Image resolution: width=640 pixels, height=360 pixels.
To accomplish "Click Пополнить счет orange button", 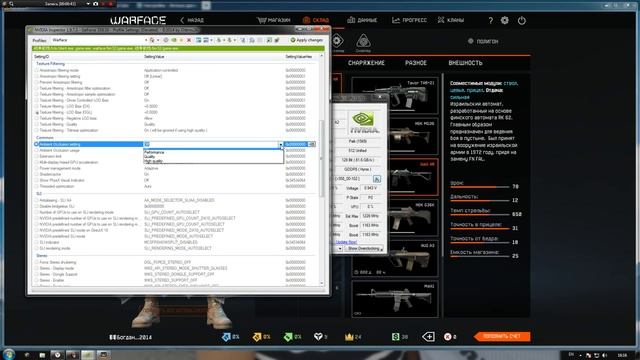I will (502, 336).
